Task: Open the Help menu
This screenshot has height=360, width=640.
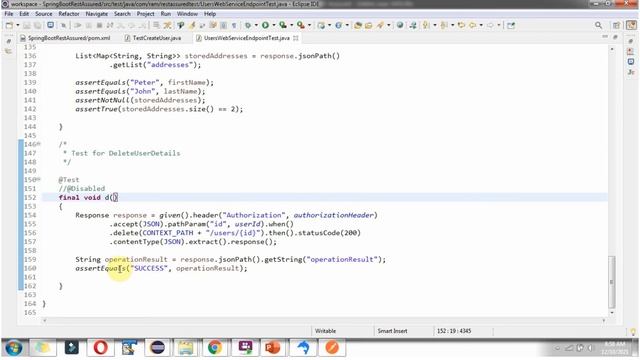Action: (210, 14)
